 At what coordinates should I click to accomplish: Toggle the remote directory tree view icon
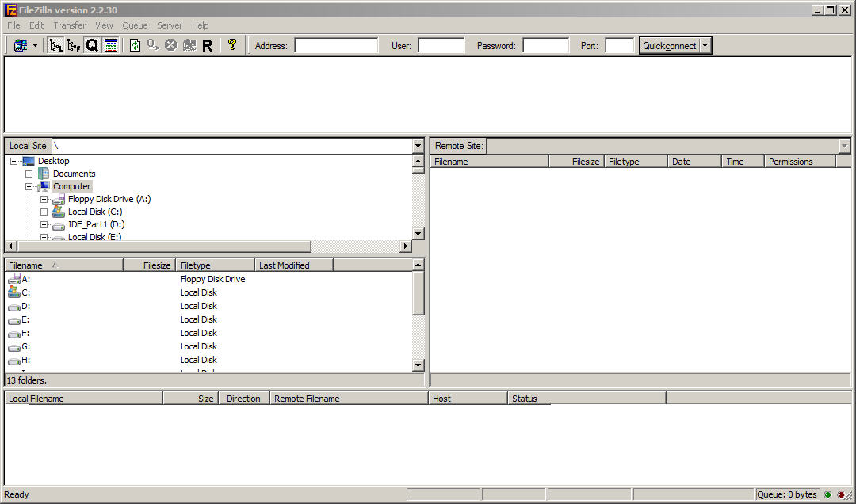(74, 45)
